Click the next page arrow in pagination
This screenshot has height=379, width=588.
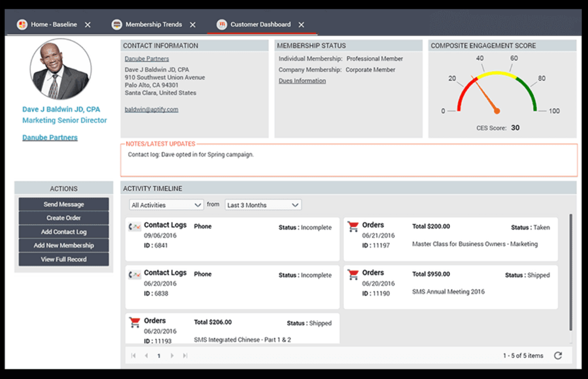point(172,355)
